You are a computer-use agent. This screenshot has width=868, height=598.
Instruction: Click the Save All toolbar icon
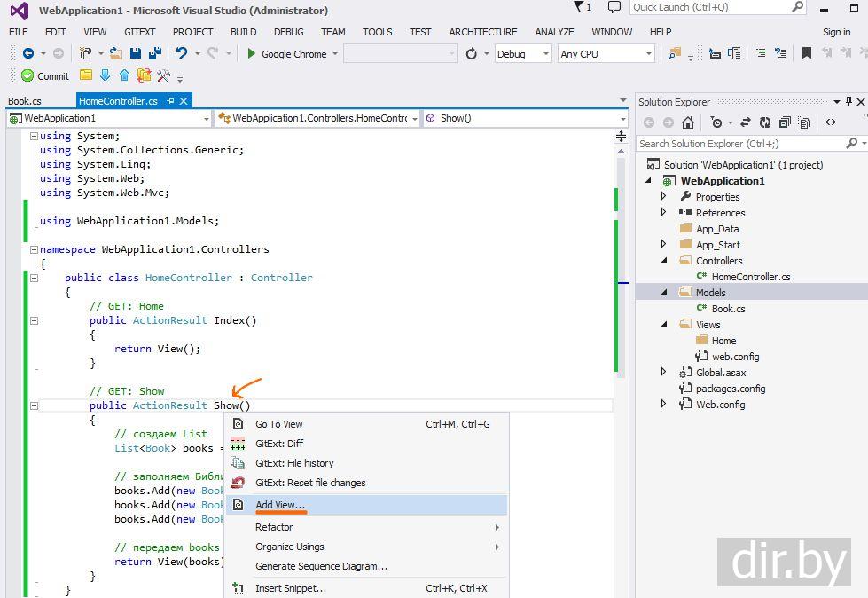[155, 54]
